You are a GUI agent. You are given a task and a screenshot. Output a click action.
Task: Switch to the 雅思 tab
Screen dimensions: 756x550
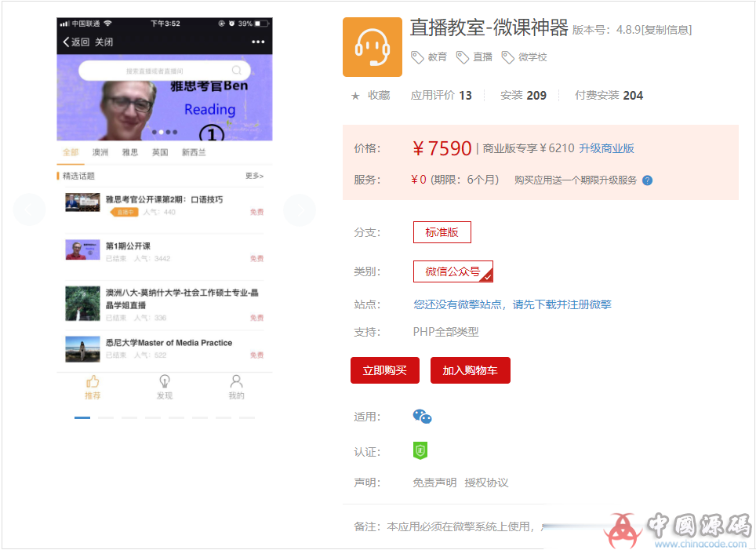130,152
